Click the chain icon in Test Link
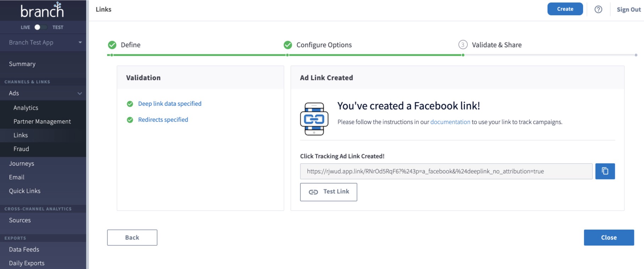The width and height of the screenshot is (644, 269). pos(313,192)
